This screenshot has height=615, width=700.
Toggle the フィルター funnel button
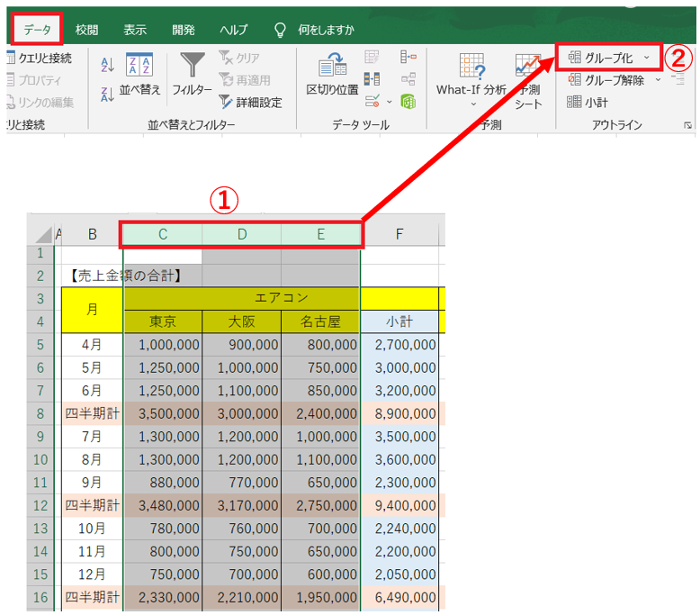point(192,75)
